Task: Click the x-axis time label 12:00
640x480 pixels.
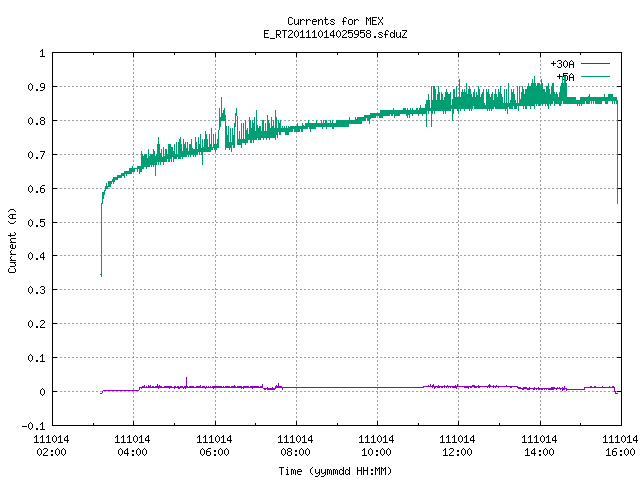Action: point(457,452)
